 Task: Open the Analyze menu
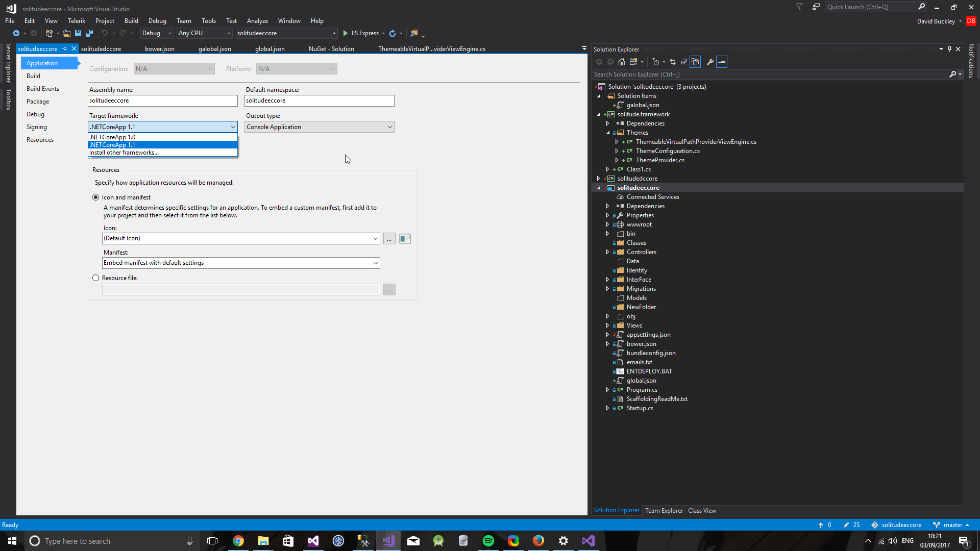pos(257,21)
